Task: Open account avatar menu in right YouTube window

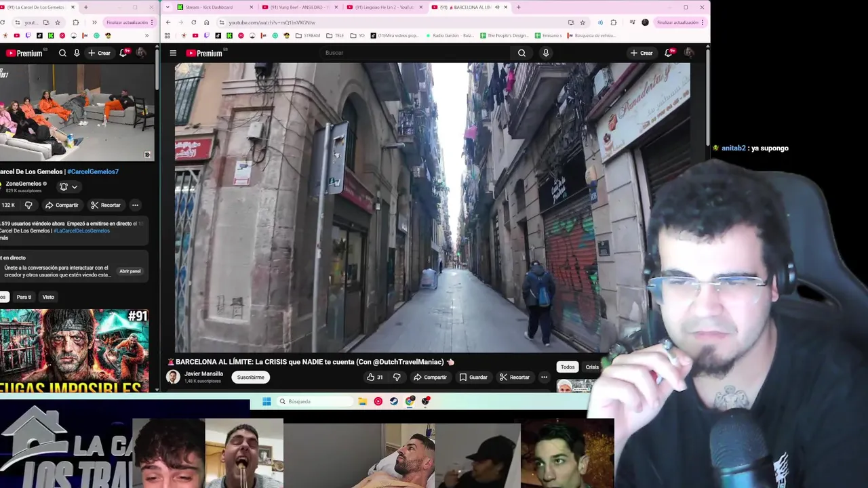Action: [689, 53]
